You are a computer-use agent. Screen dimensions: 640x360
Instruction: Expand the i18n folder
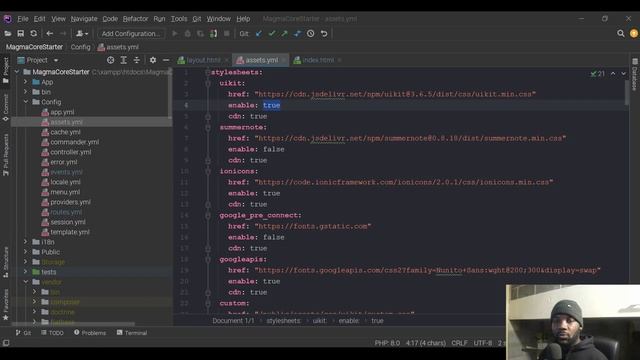25,242
